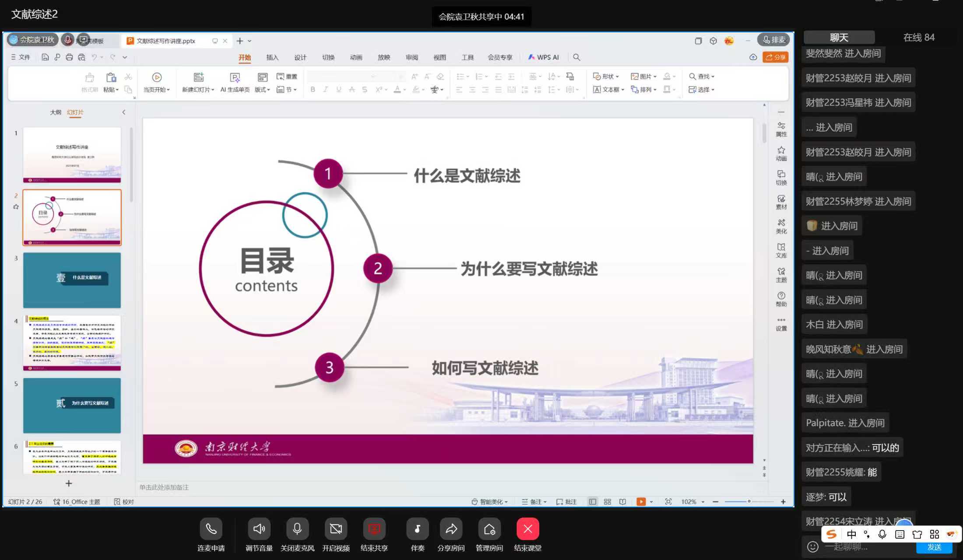Viewport: 963px width, 560px height.
Task: Open 调节音量 speaker control
Action: pyautogui.click(x=259, y=529)
